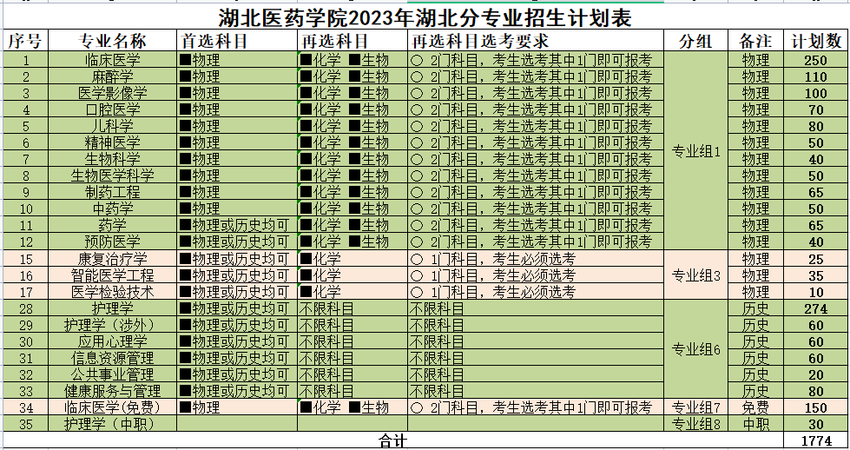Screen dimensions: 850x450
Task: Toggle the ■物理 box in 制药工程 row
Action: click(186, 192)
